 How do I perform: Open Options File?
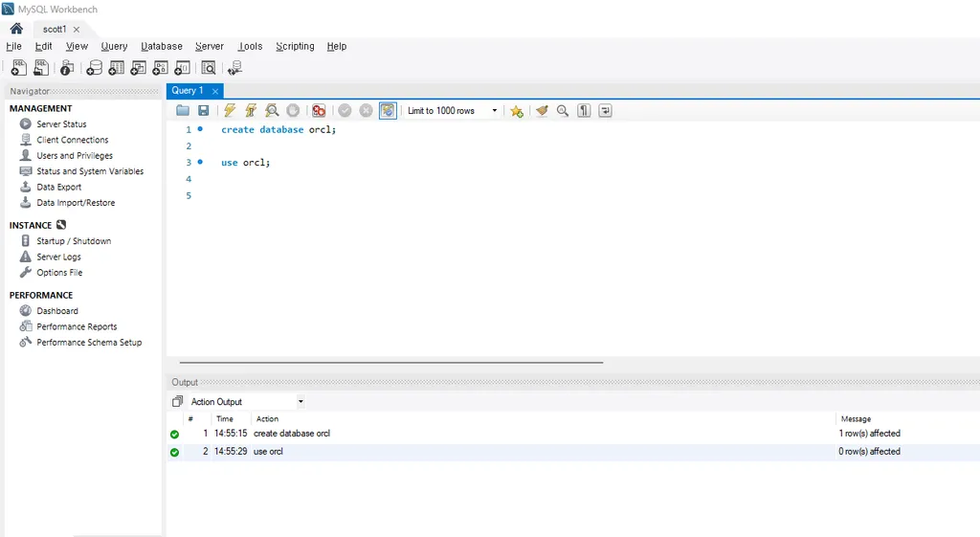(x=59, y=272)
